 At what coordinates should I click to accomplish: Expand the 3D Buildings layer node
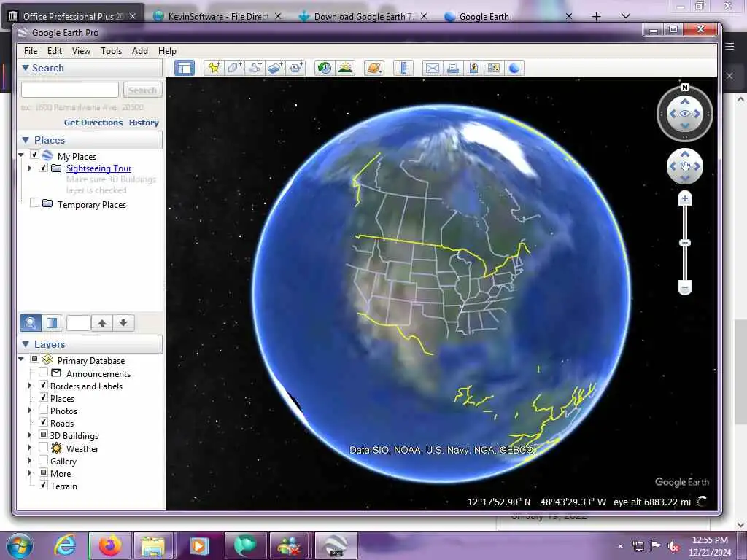(29, 435)
